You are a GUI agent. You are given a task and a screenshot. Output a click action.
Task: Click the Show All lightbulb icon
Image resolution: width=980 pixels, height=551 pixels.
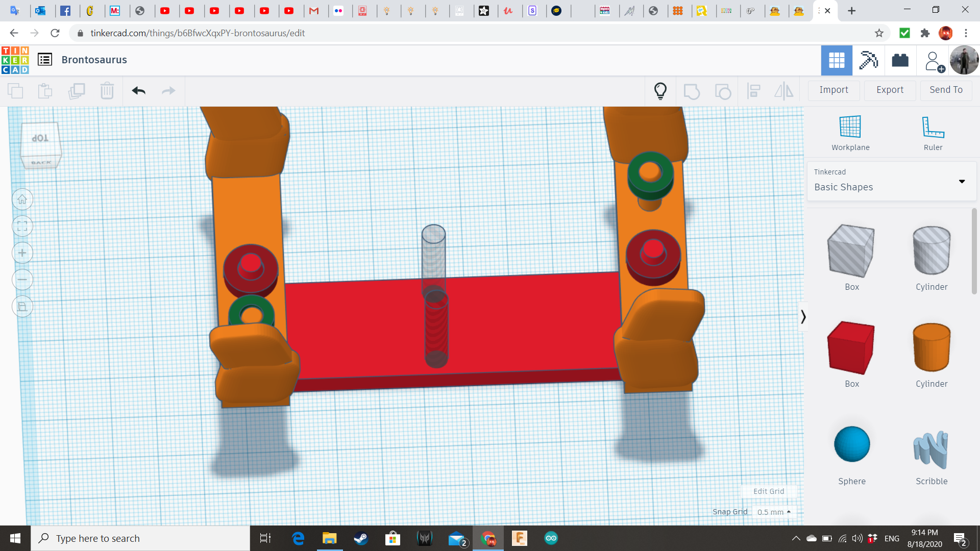660,91
